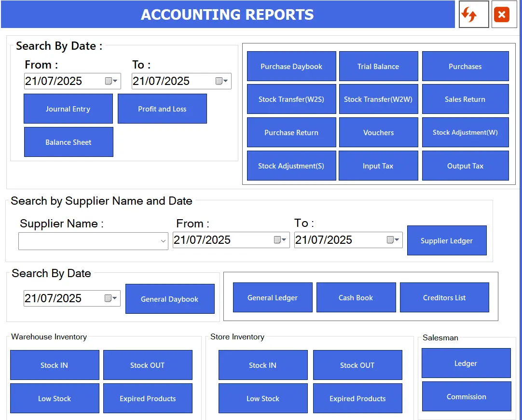The image size is (522, 420).
Task: Open Store Inventory Expired Products
Action: pyautogui.click(x=357, y=398)
